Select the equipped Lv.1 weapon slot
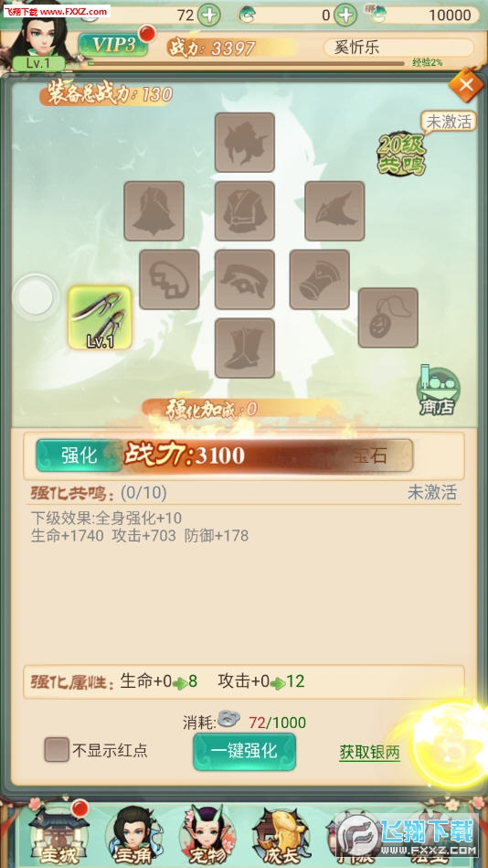This screenshot has height=868, width=488. tap(101, 317)
